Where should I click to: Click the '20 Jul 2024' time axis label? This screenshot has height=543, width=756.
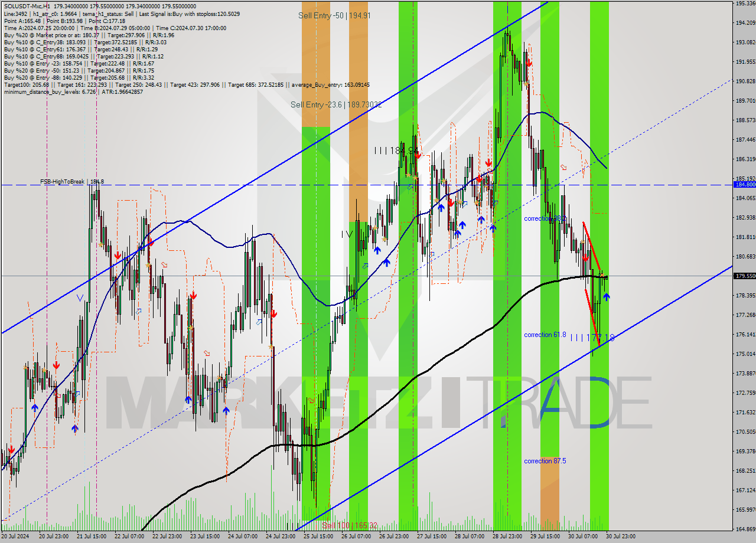(14, 537)
